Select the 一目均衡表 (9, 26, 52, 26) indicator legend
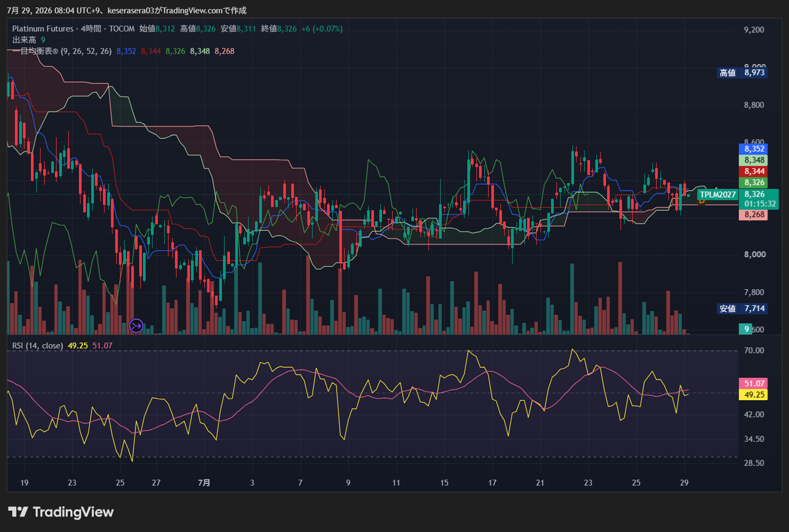Screen dimensions: 789x532 (x=62, y=51)
